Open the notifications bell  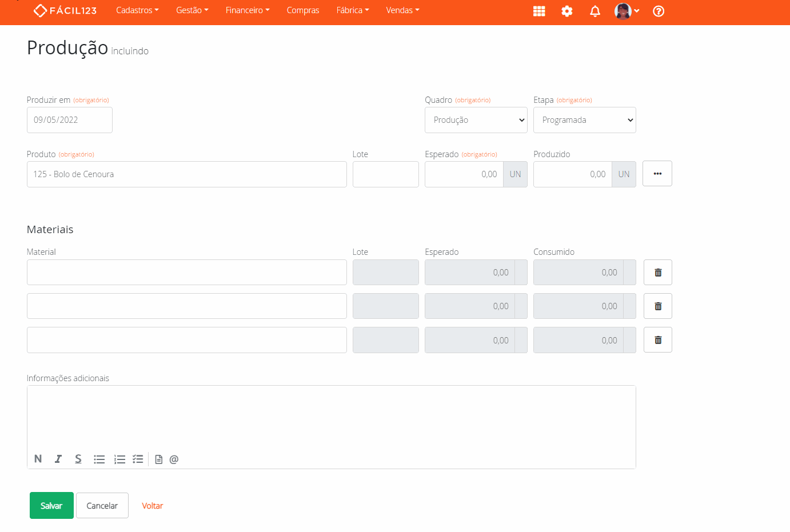click(595, 11)
